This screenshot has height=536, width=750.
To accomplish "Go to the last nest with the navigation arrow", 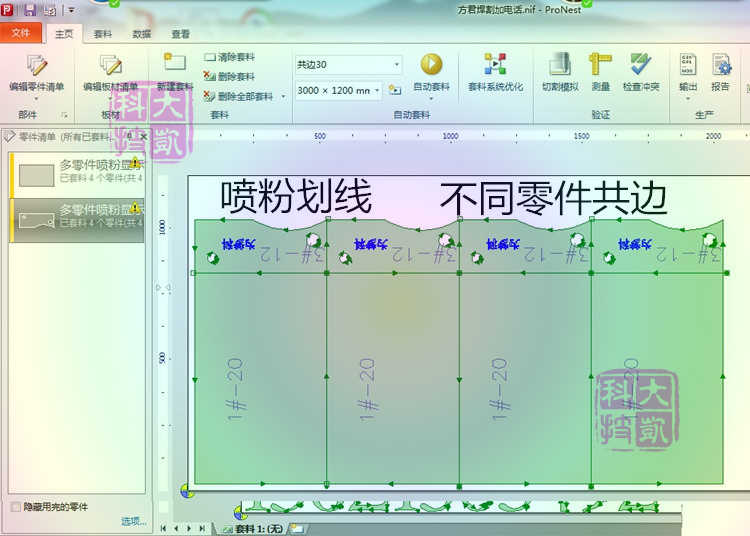I will (202, 528).
